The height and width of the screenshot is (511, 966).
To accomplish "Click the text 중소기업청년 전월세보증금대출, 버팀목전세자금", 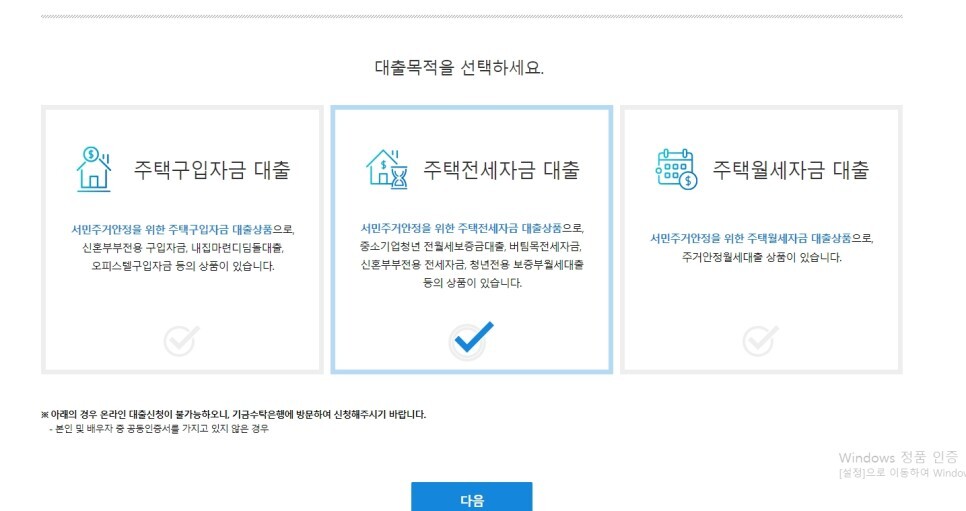I will pos(471,247).
